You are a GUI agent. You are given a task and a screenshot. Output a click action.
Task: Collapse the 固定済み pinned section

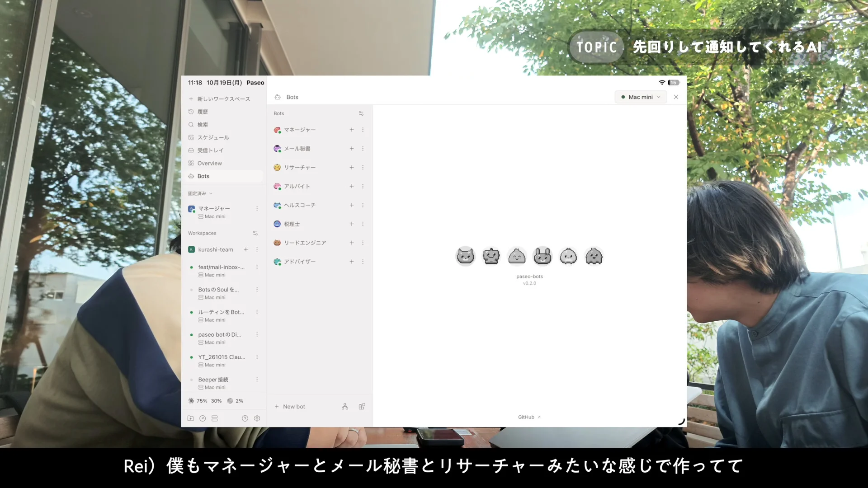(x=200, y=193)
